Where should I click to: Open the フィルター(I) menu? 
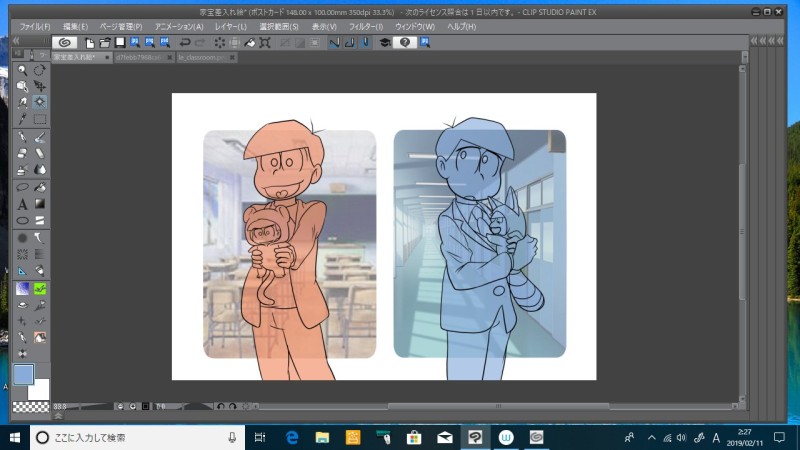coord(365,26)
